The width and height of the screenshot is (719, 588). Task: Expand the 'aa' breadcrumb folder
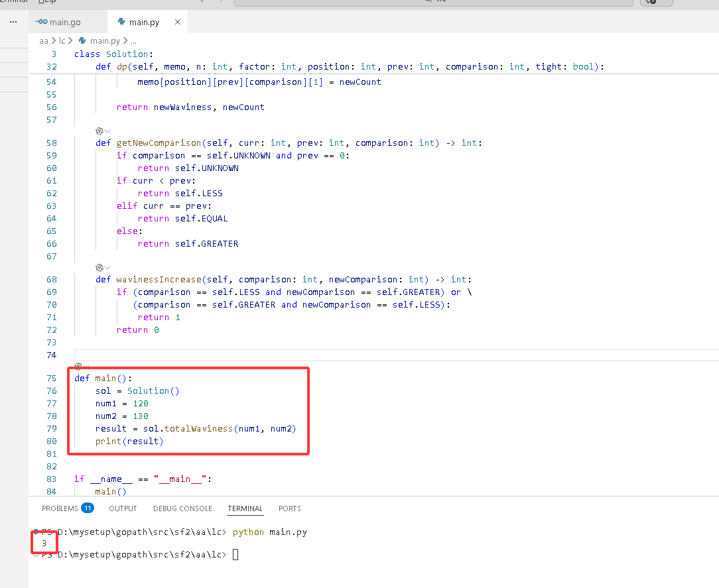(44, 41)
